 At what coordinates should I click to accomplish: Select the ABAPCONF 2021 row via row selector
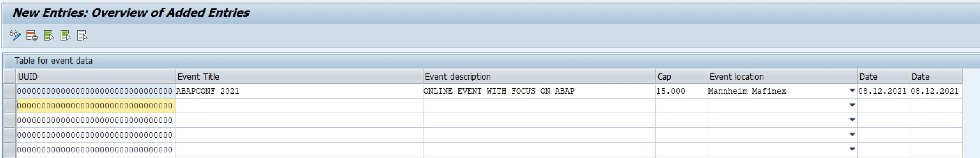click(9, 91)
